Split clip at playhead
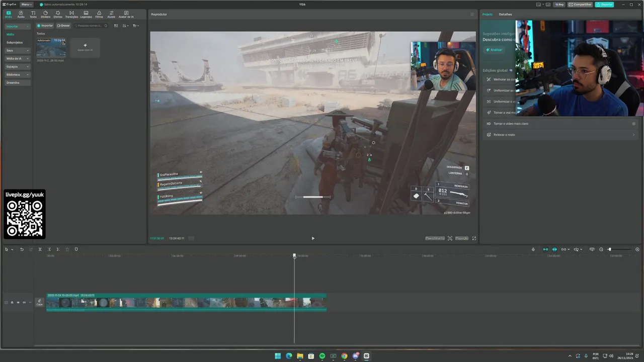 click(x=40, y=249)
